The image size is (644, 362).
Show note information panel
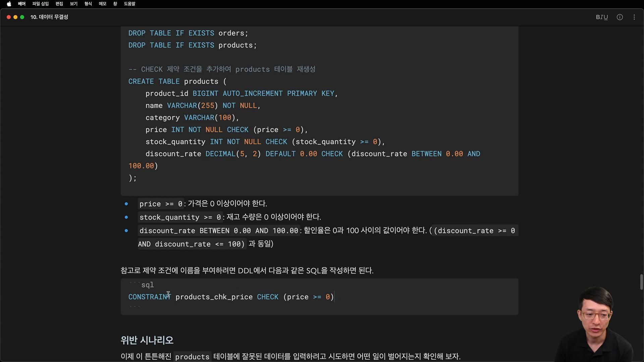[620, 17]
